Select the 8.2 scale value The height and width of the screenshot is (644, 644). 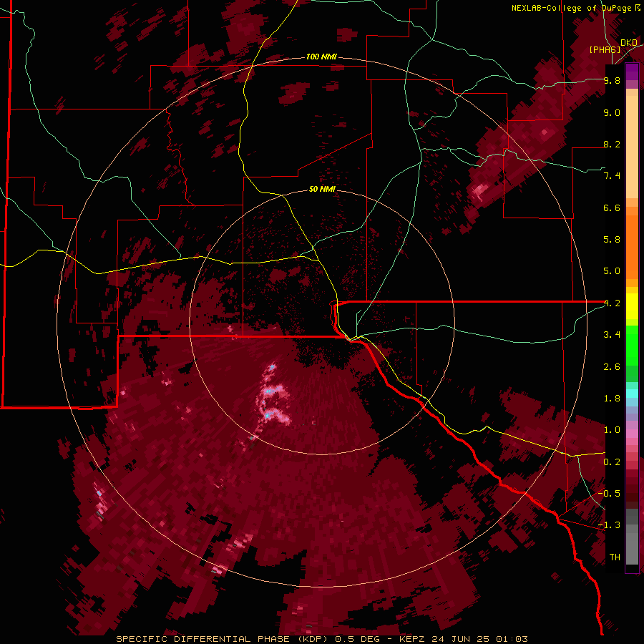coord(612,144)
